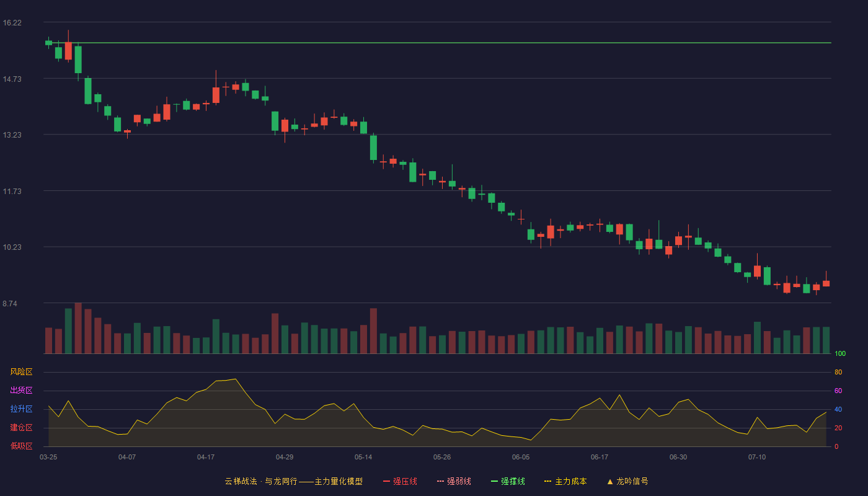Select the 05-26 date label

[x=442, y=457]
